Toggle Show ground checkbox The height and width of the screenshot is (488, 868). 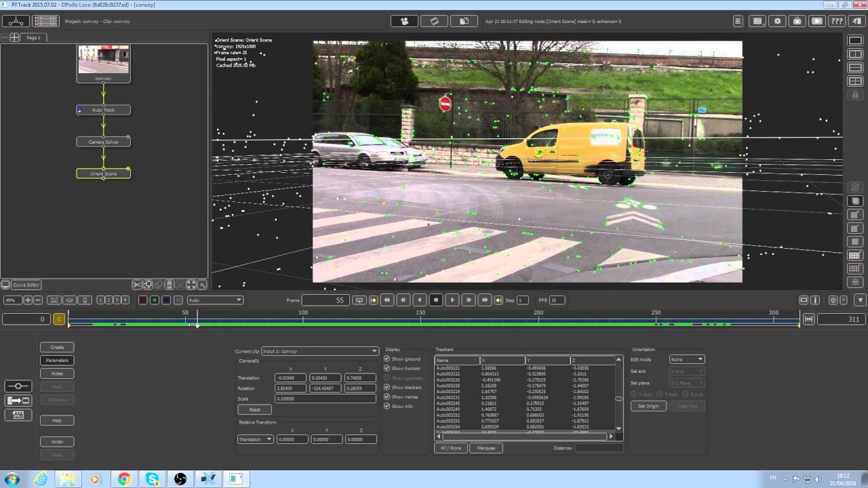[x=387, y=359]
